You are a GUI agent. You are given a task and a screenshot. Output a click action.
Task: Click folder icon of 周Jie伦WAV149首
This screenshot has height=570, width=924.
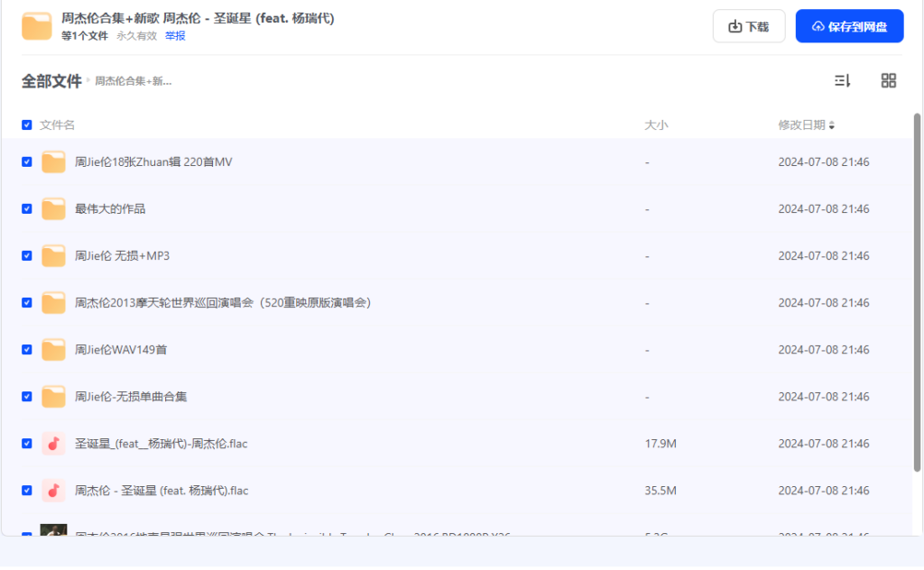pyautogui.click(x=53, y=350)
